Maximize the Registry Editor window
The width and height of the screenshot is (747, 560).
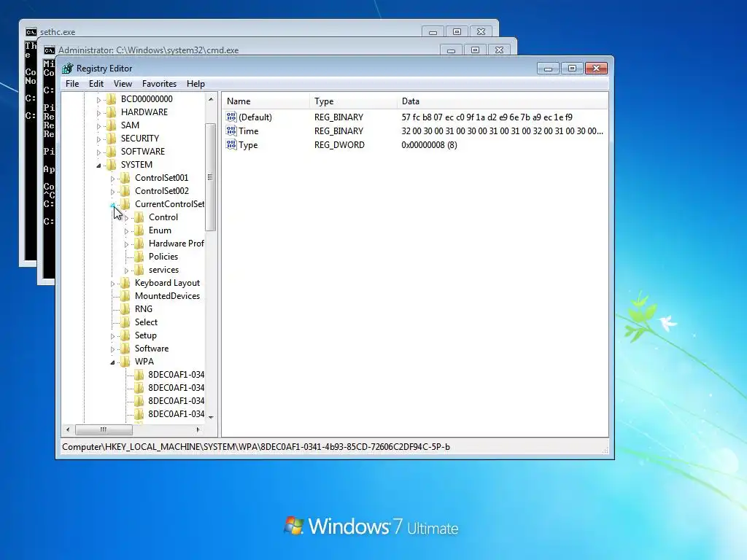coord(572,69)
